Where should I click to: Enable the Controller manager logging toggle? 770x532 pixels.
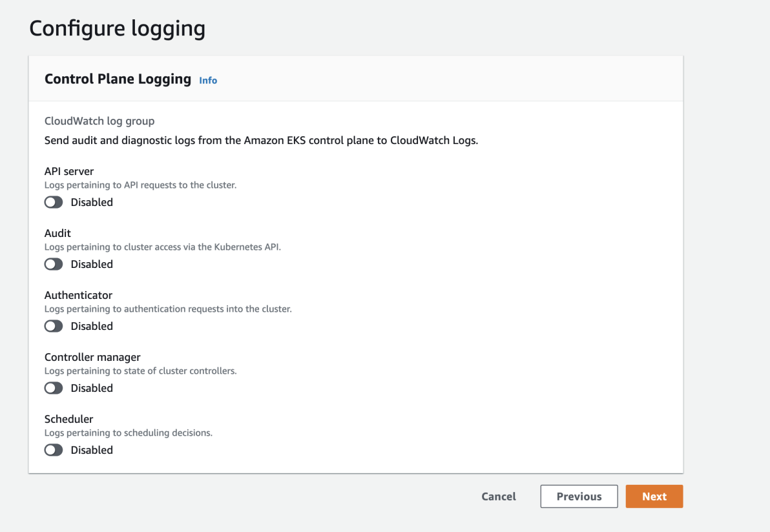(54, 388)
